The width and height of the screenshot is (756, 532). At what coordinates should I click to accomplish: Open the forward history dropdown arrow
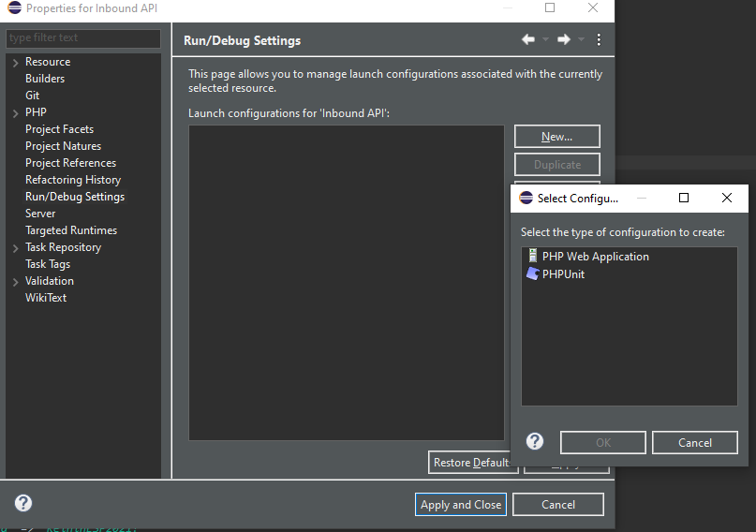[x=581, y=39]
